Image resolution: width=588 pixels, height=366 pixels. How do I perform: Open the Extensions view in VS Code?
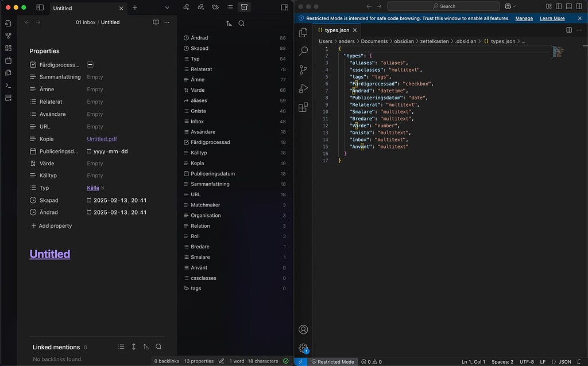tap(303, 107)
